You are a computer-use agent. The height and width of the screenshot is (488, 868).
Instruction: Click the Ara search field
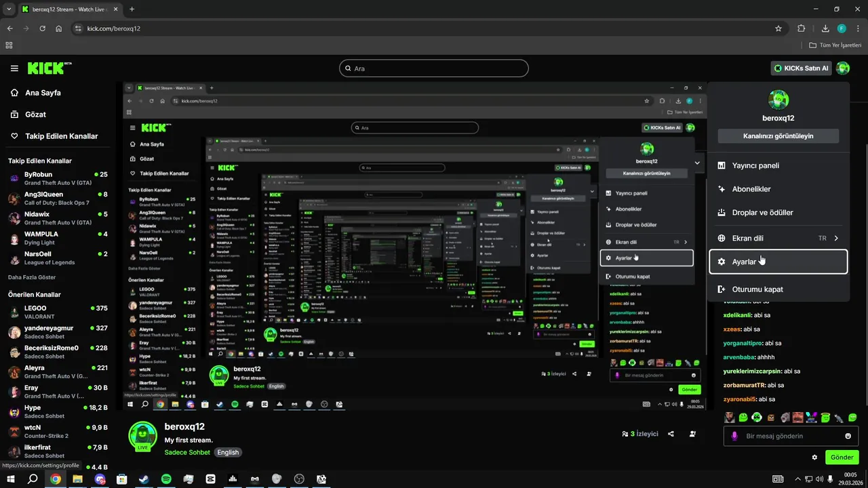(x=433, y=68)
